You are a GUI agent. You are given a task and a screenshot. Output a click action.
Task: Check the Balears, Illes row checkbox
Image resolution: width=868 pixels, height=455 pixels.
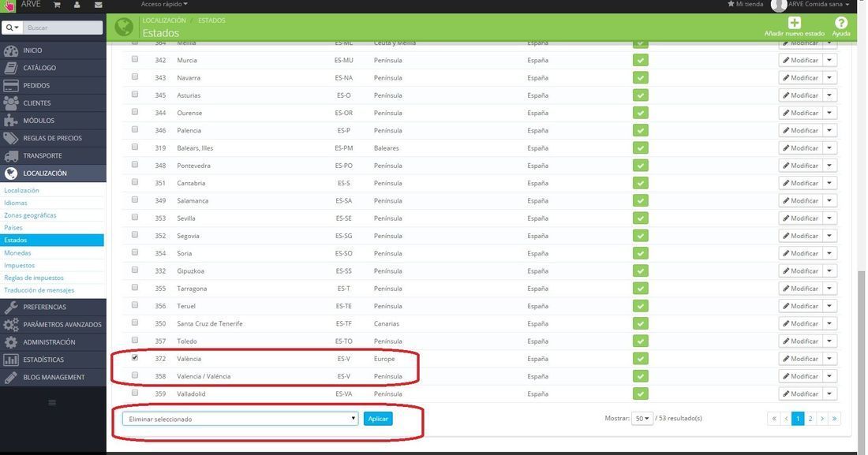[135, 147]
